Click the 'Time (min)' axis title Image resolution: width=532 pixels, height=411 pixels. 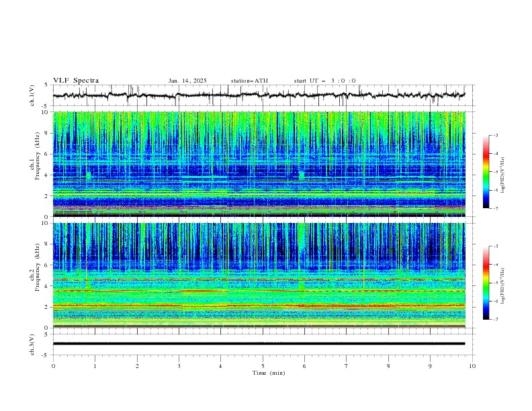[x=269, y=373]
